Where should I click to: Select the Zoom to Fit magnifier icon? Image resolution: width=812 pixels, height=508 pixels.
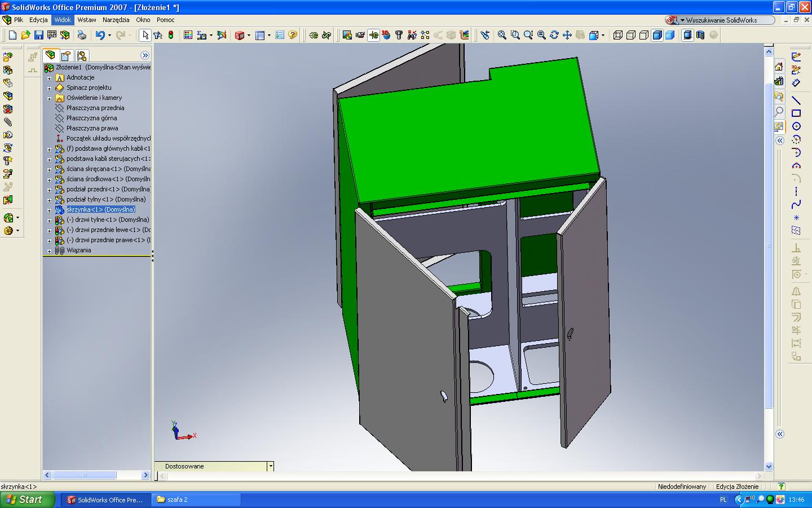[x=502, y=35]
